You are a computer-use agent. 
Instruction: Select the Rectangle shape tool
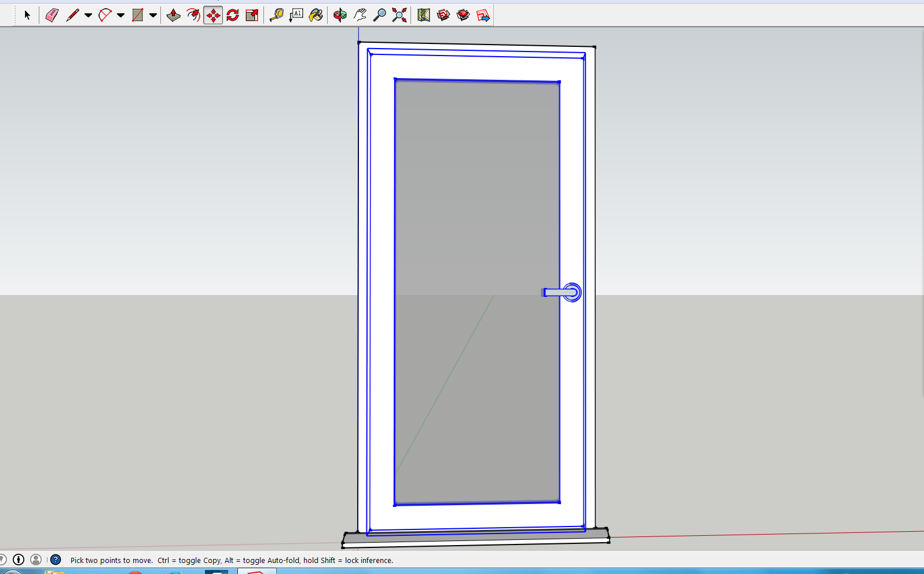pos(137,15)
